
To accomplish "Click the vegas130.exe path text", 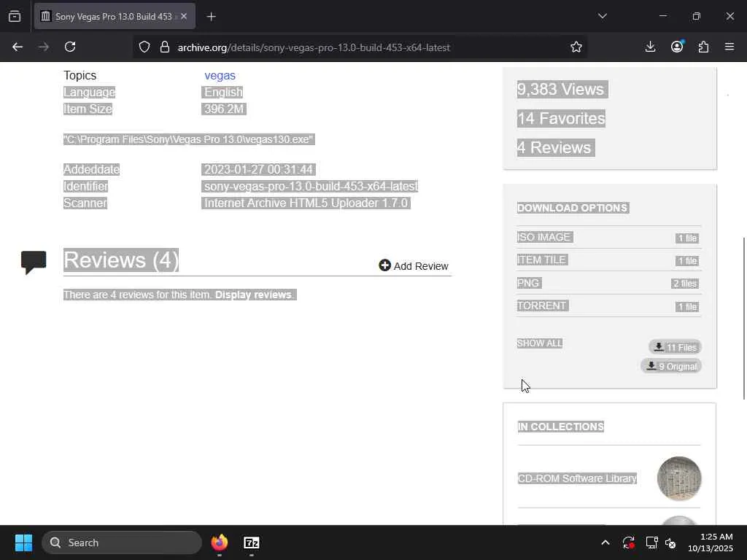I will click(189, 139).
